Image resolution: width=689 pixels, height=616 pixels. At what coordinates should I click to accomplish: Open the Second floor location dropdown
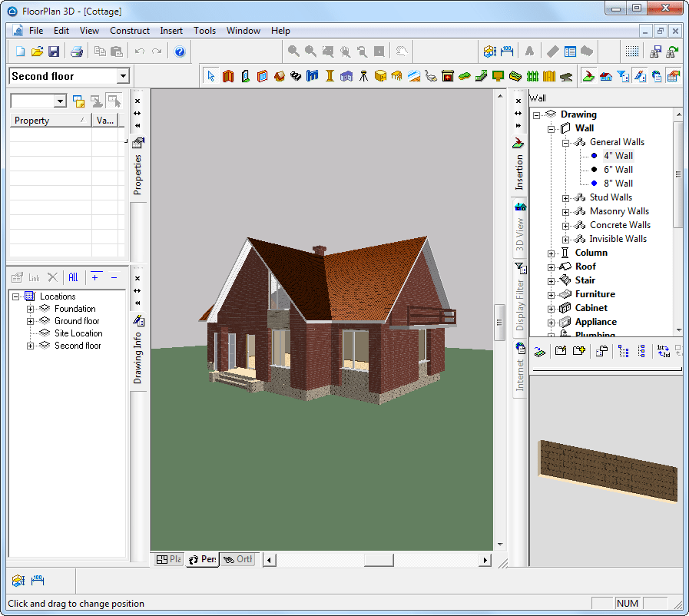(124, 76)
